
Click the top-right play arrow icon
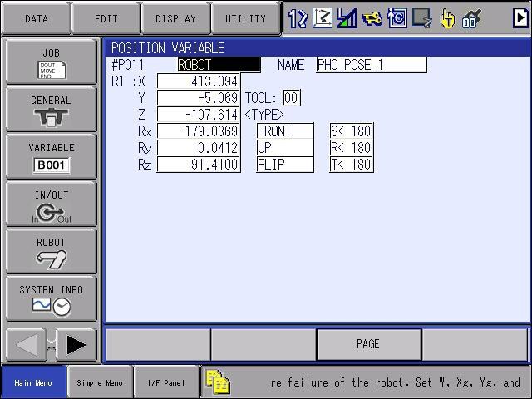click(520, 17)
